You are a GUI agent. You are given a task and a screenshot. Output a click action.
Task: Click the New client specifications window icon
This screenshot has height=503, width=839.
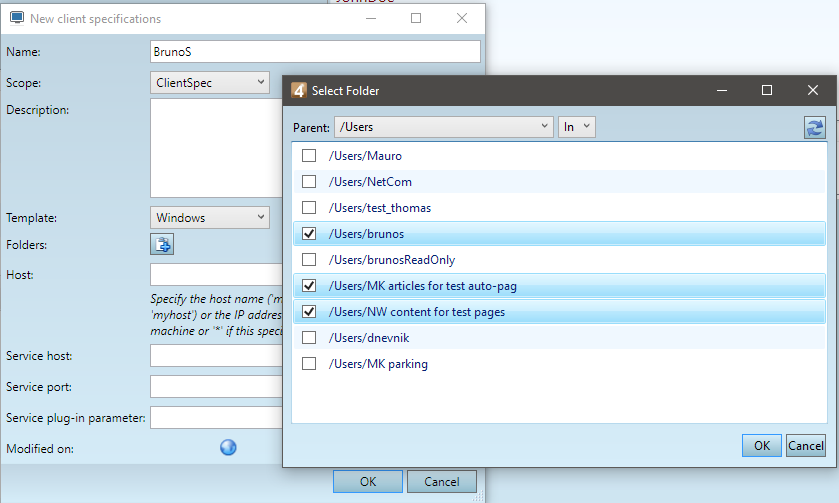[17, 18]
